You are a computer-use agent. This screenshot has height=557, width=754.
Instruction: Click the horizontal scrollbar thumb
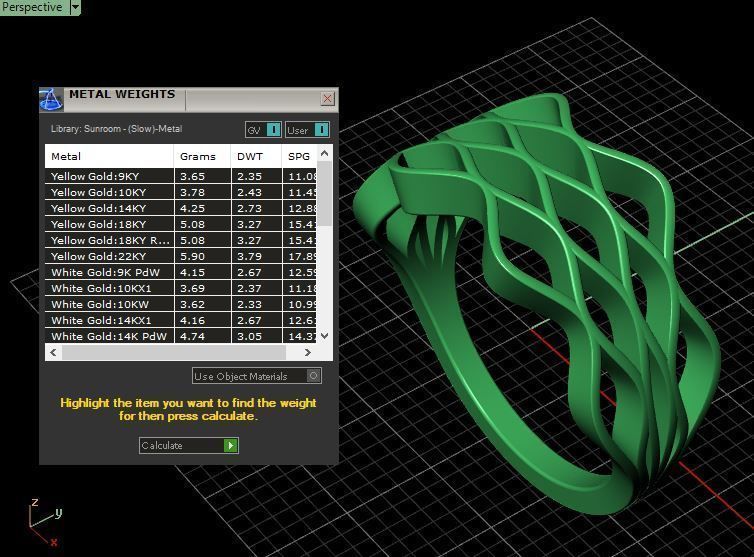(174, 353)
